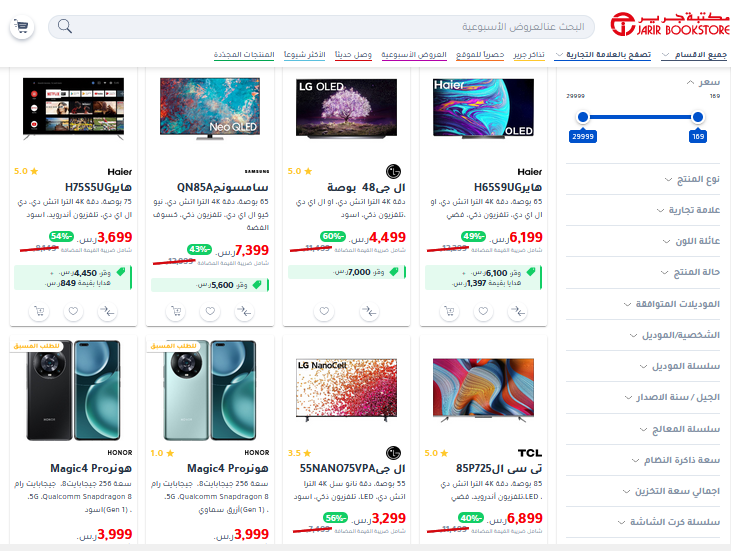Open العروض الأسبوعية nav item
Image resolution: width=731 pixels, height=551 pixels.
(414, 55)
